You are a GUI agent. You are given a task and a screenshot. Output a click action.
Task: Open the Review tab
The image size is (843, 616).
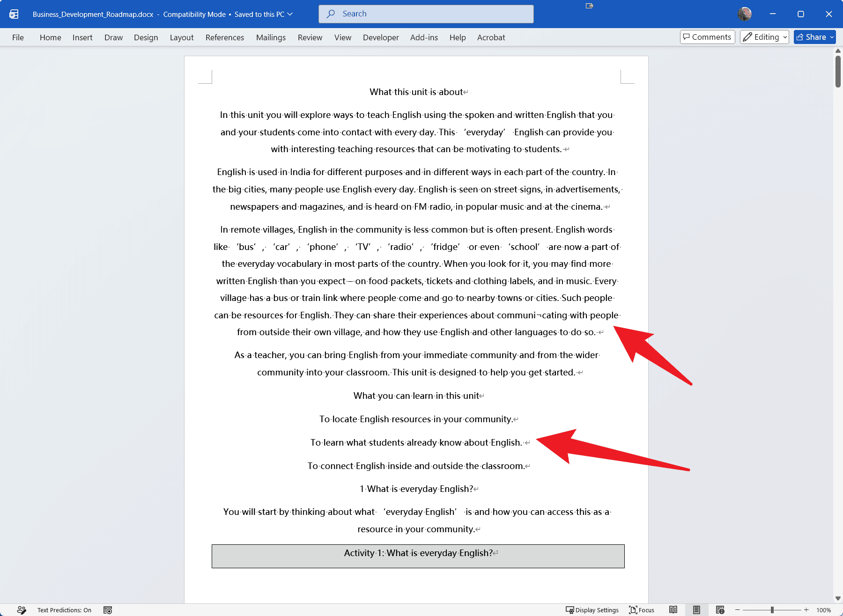click(x=310, y=37)
